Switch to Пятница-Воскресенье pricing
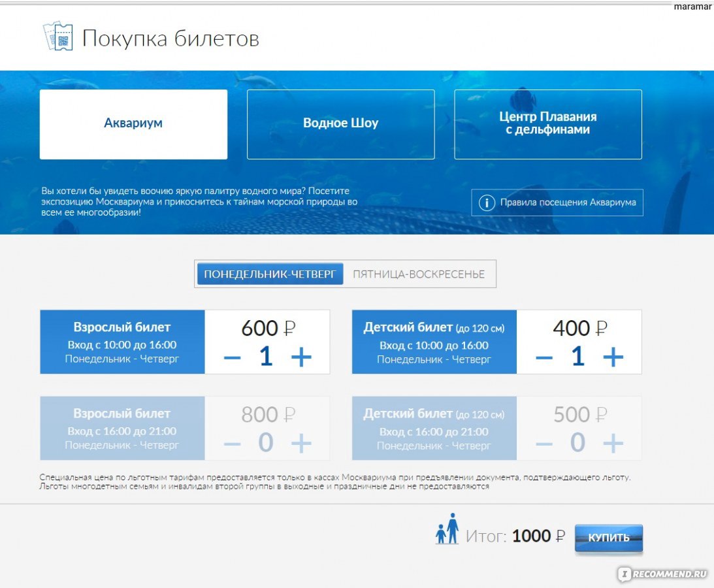 click(x=419, y=274)
